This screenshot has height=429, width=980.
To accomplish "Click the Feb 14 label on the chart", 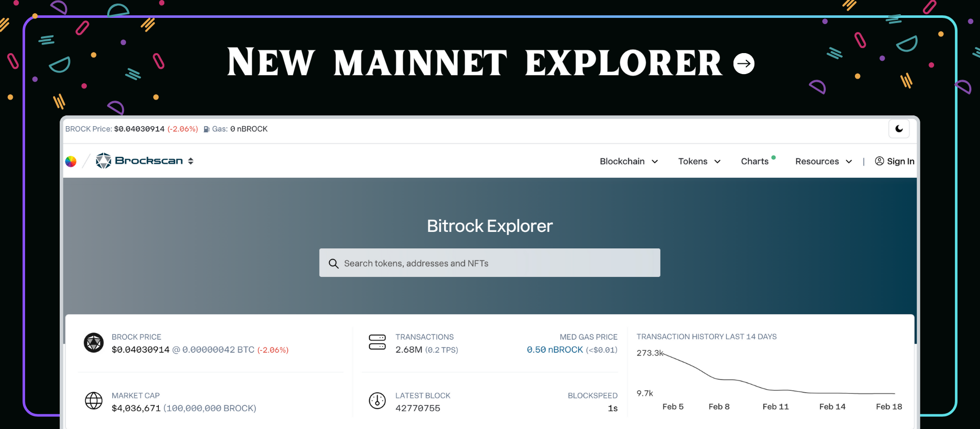I will coord(832,407).
